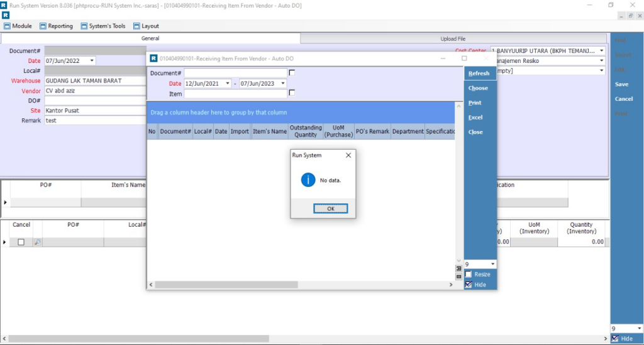Open the Reporting menu
Screen dimensions: 644x345
[x=56, y=26]
